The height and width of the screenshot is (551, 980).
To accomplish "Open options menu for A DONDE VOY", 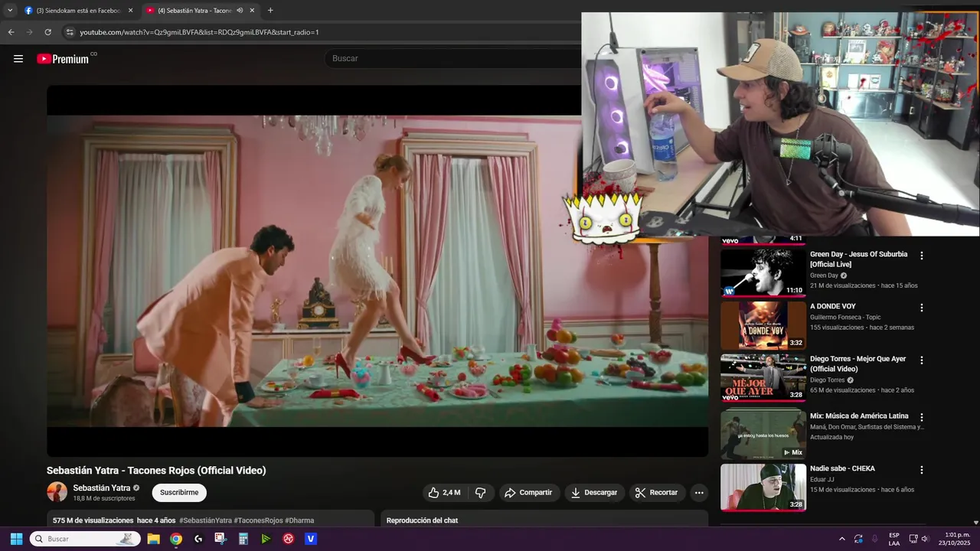I will (x=922, y=308).
